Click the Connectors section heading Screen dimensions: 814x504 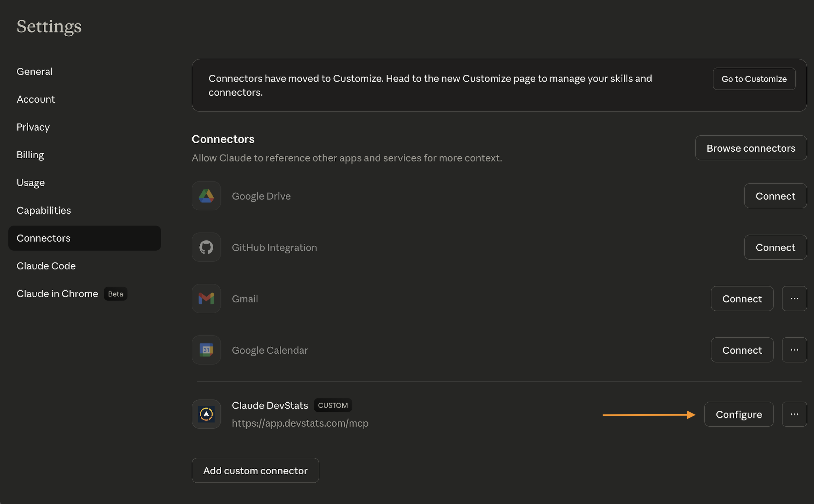[223, 139]
